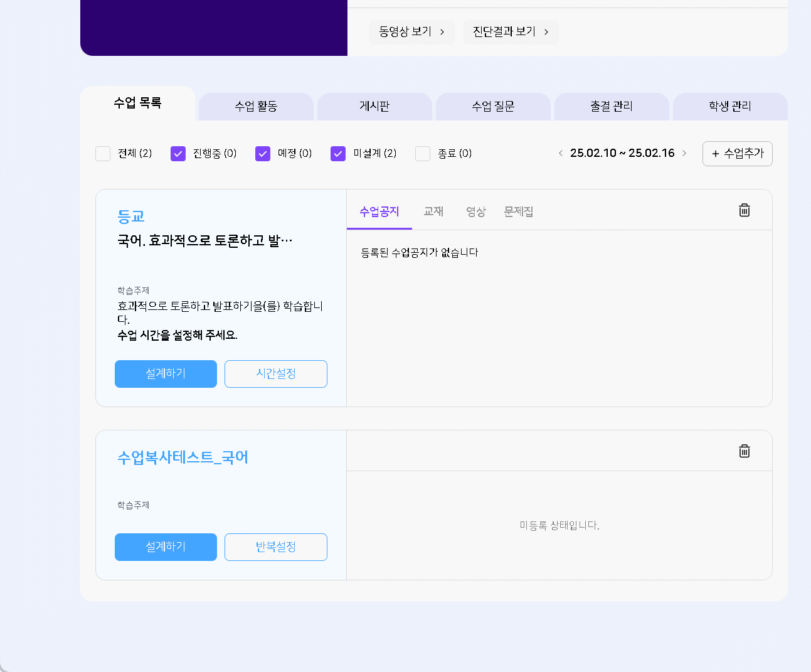
Task: Click 반복설정 button for 수업복사테스트_국어
Action: pos(275,547)
